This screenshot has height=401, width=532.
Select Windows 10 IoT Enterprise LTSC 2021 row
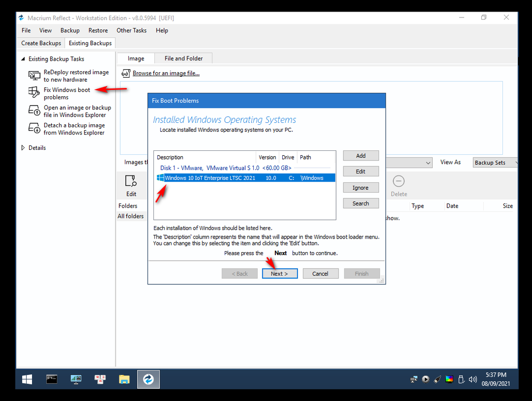pos(246,178)
